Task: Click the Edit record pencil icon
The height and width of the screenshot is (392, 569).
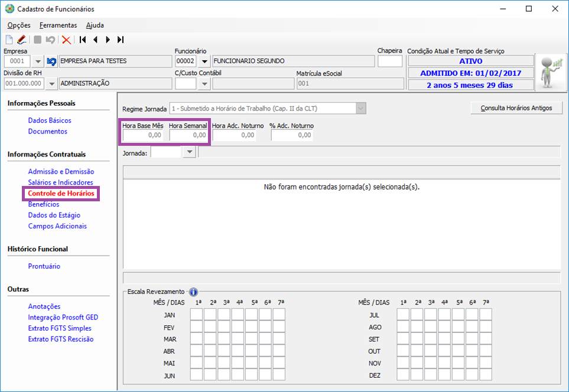Action: 21,40
